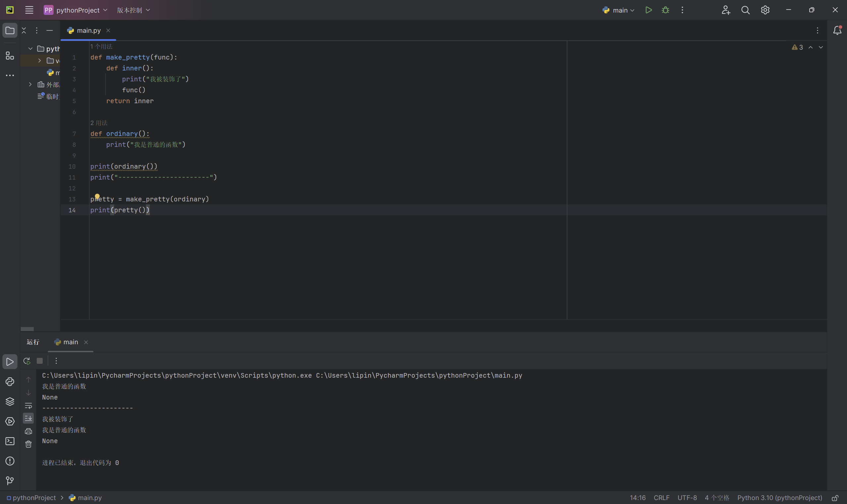Collapse the pythonProject root folder

(30, 49)
